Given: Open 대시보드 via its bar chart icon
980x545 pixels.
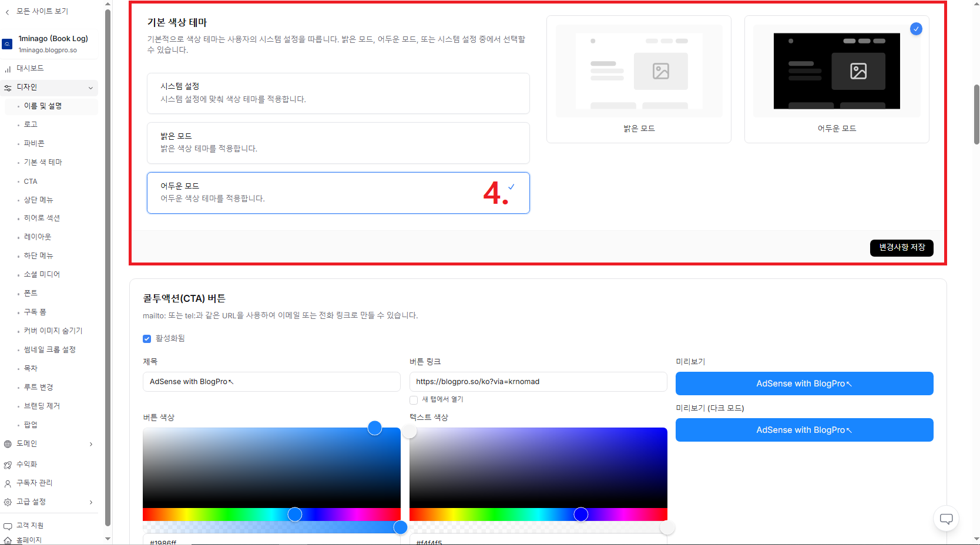Looking at the screenshot, I should click(x=8, y=69).
